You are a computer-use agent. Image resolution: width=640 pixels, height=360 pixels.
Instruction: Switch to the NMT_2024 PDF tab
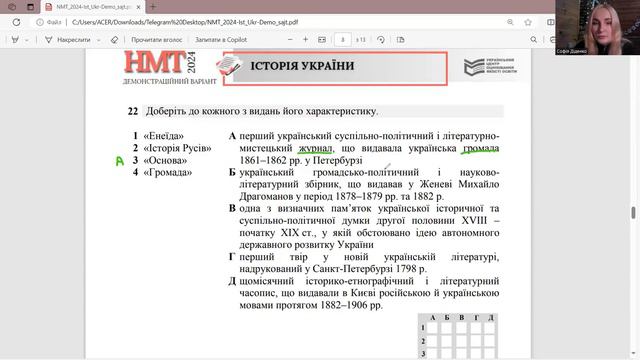pyautogui.click(x=93, y=7)
